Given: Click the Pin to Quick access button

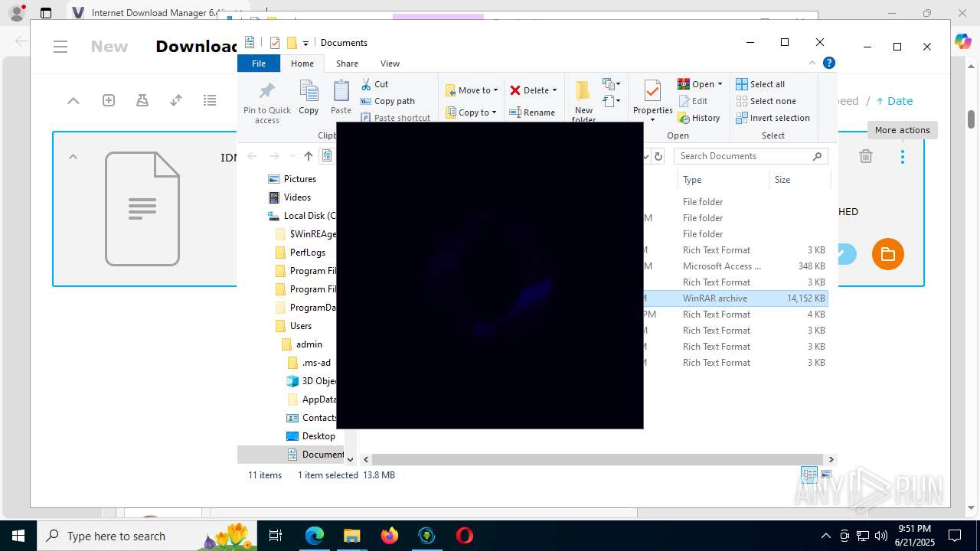Looking at the screenshot, I should 266,103.
